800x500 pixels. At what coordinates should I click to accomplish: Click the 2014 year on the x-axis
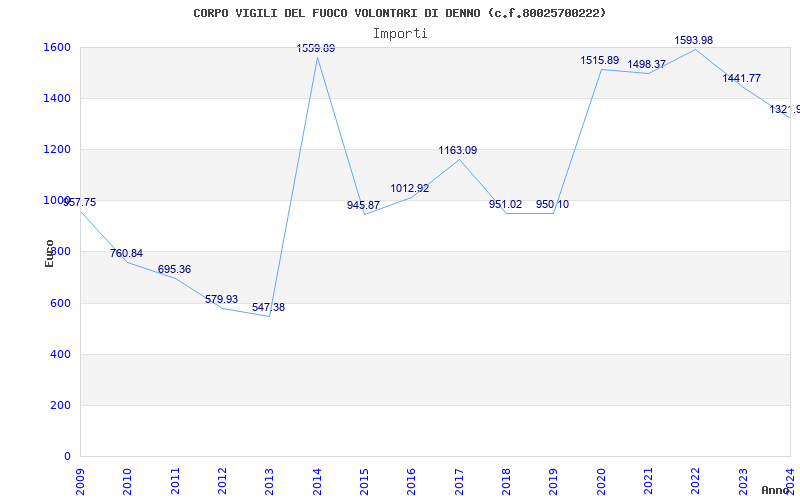pyautogui.click(x=317, y=479)
